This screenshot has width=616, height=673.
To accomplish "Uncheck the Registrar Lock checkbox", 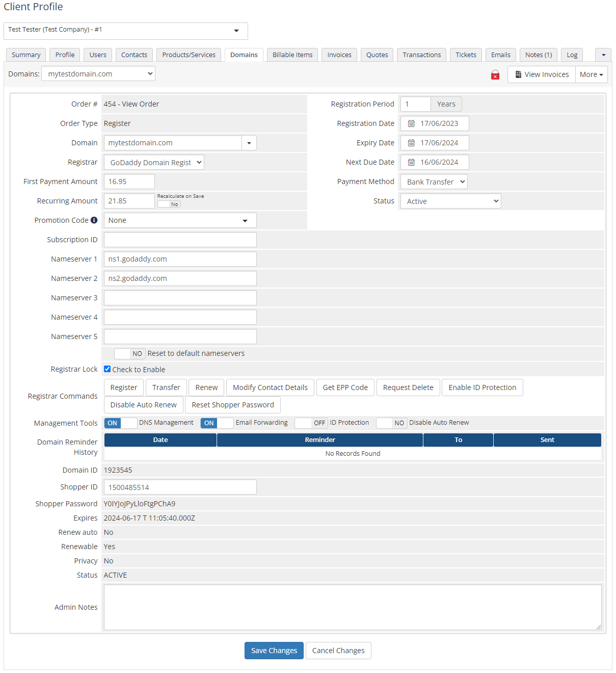I will [107, 369].
